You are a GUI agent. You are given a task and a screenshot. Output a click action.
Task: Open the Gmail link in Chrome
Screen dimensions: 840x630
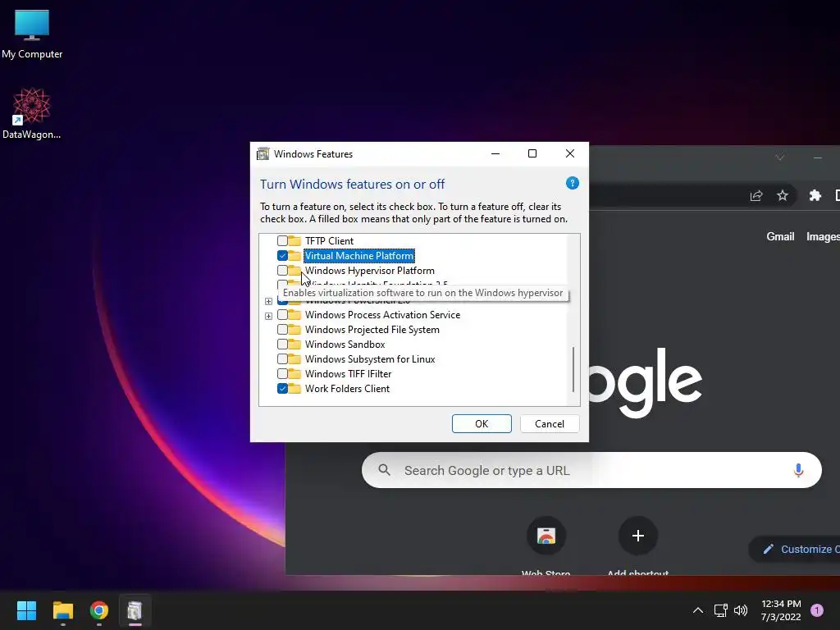(780, 236)
